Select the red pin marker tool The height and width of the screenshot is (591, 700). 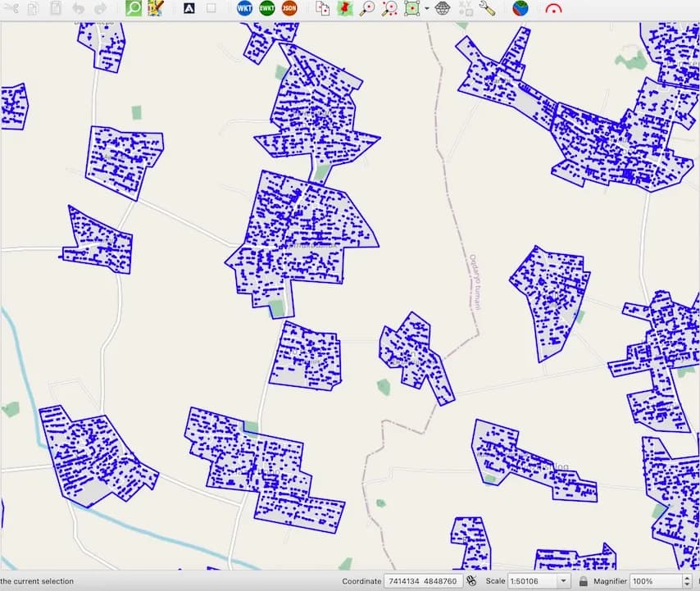click(344, 7)
